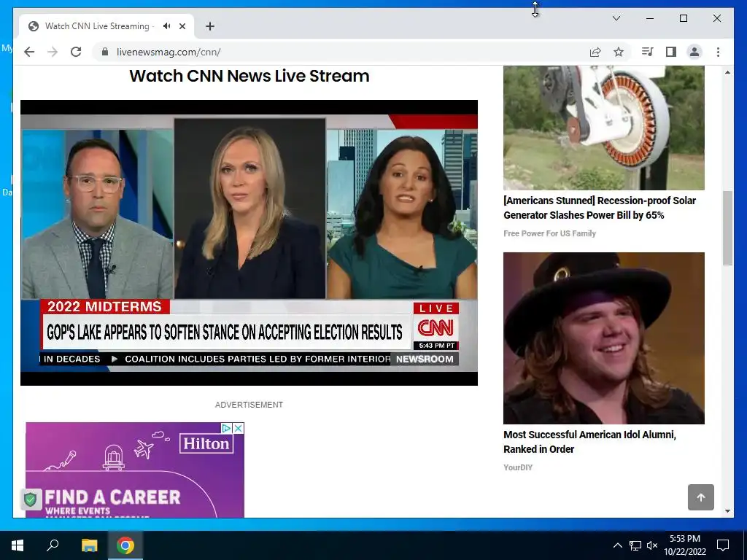Open taskbar search magnifier
This screenshot has width=747, height=560.
53,545
